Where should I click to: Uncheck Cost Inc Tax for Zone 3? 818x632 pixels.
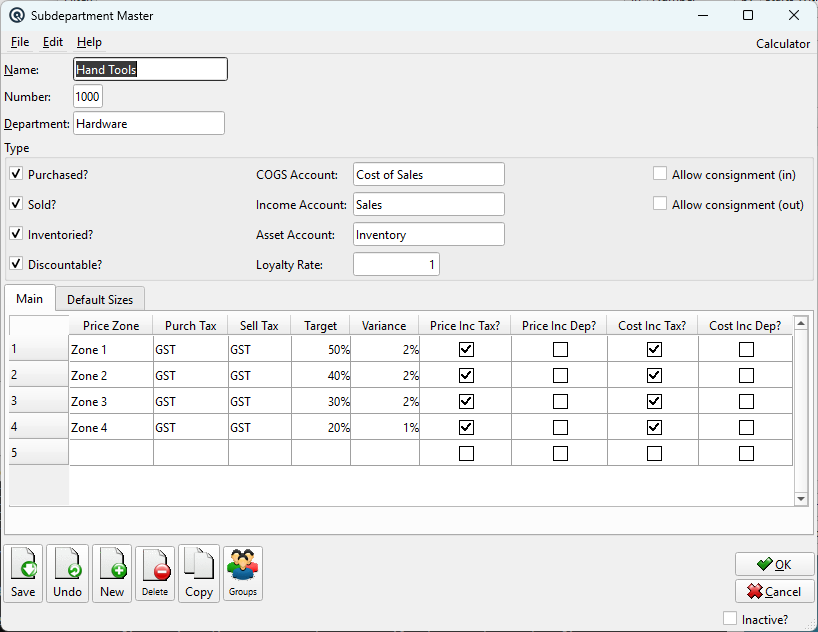click(x=654, y=401)
